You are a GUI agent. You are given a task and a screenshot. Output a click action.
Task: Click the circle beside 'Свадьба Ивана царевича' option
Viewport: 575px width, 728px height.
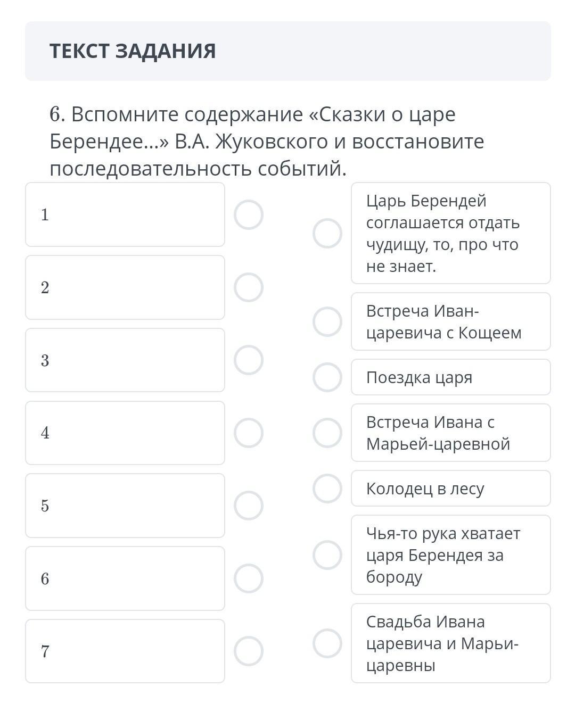[x=327, y=643]
